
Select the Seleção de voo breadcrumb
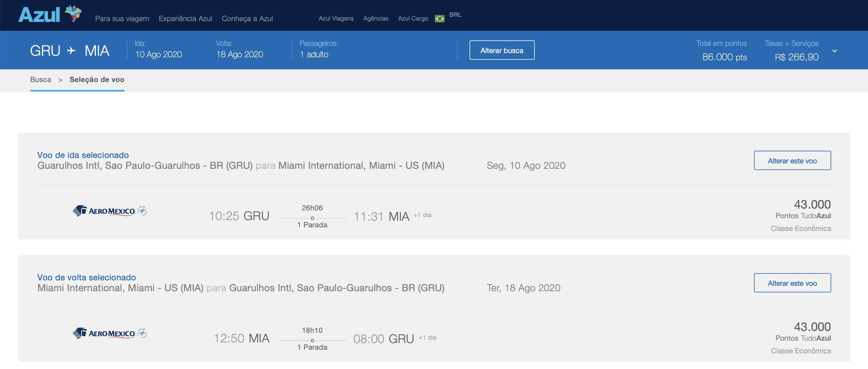[x=97, y=80]
